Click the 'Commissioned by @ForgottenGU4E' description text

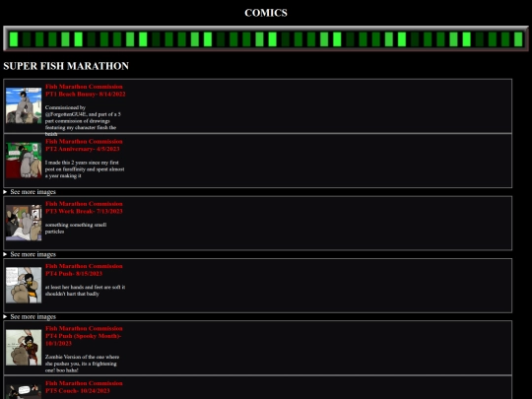(x=83, y=121)
